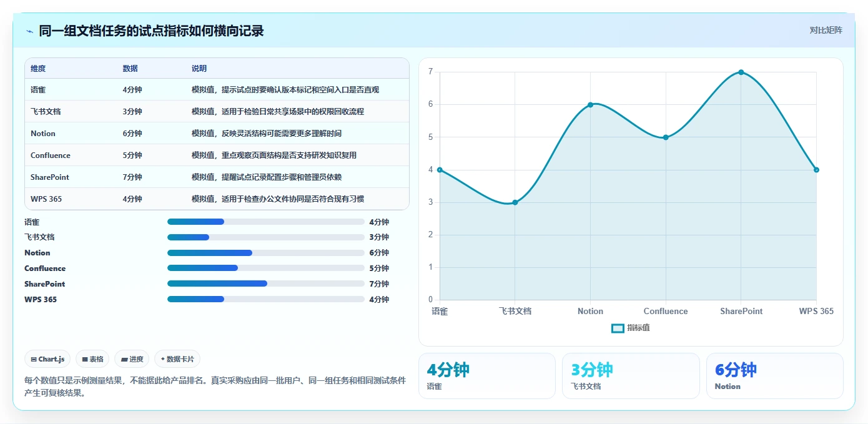
Task: Open the 4分钟 语雀 data card
Action: [x=487, y=376]
